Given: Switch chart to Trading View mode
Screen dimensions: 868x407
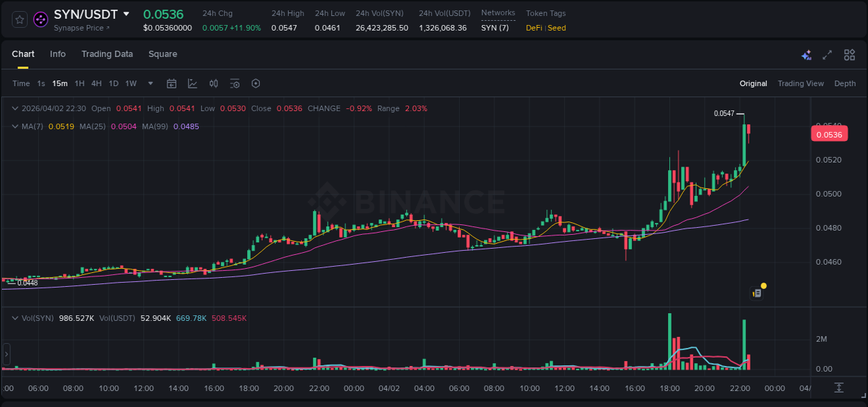Looking at the screenshot, I should coord(800,83).
